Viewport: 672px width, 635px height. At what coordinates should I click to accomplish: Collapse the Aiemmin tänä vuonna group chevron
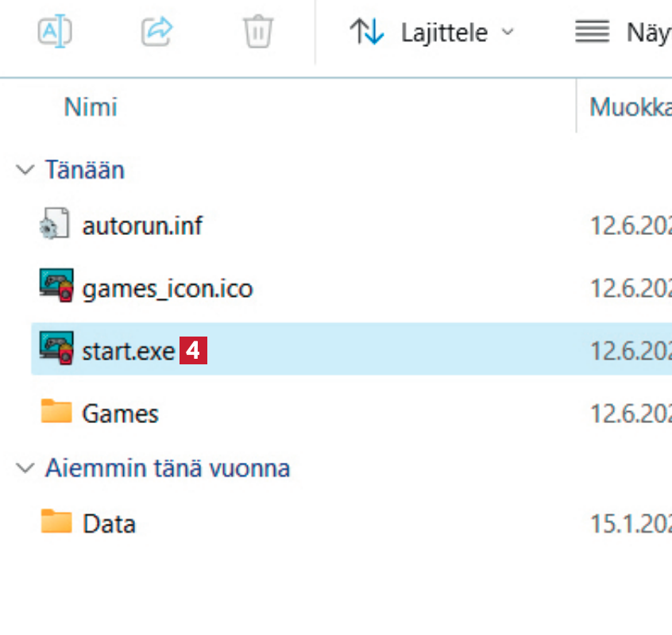coord(26,468)
